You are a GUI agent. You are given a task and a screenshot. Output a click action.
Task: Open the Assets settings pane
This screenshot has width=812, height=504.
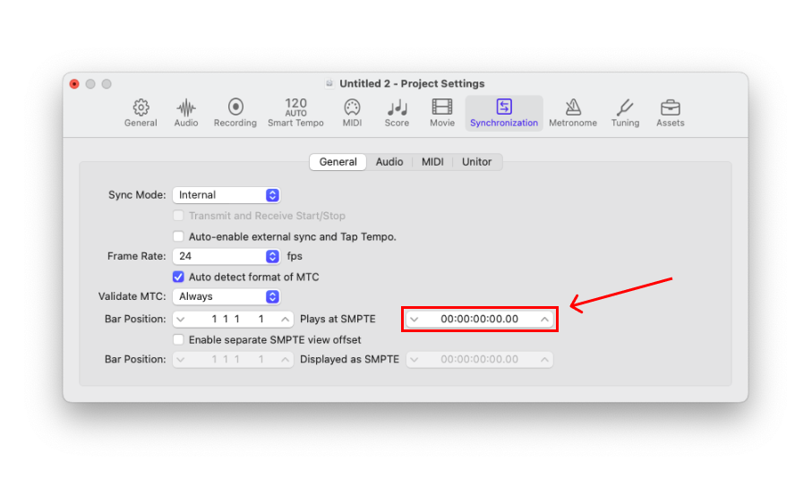[671, 113]
